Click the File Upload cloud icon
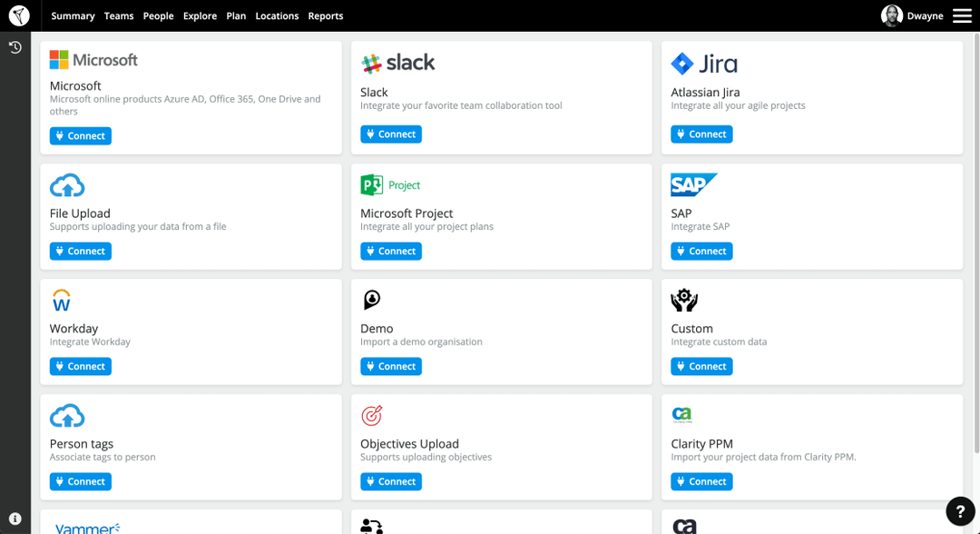 click(67, 183)
